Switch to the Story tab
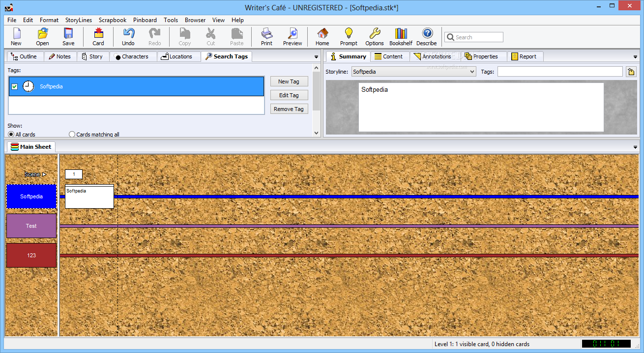The image size is (644, 353). [92, 56]
